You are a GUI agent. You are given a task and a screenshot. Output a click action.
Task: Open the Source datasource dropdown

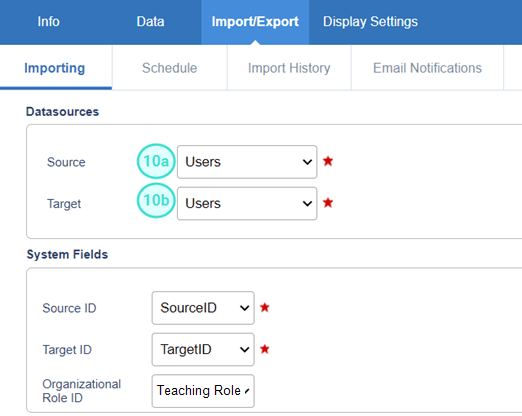pyautogui.click(x=247, y=162)
